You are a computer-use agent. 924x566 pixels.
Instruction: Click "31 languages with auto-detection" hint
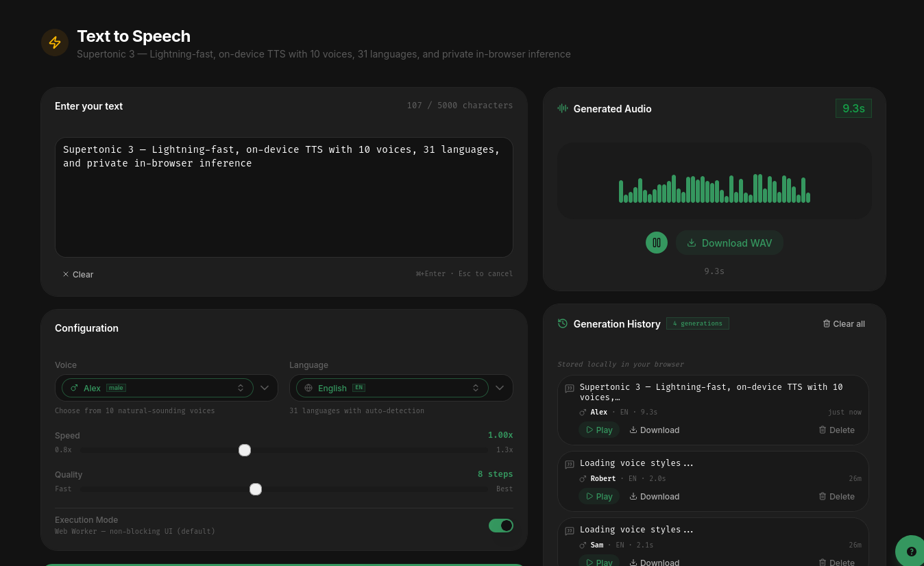(356, 411)
